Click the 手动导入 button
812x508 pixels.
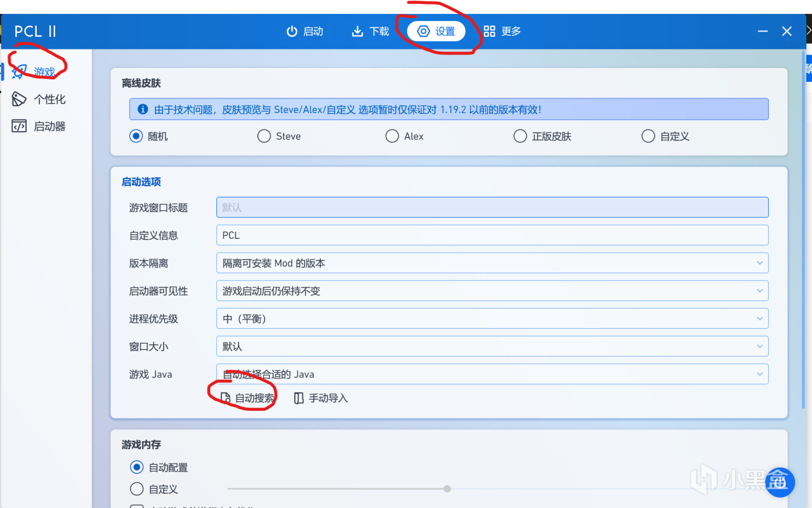click(321, 398)
